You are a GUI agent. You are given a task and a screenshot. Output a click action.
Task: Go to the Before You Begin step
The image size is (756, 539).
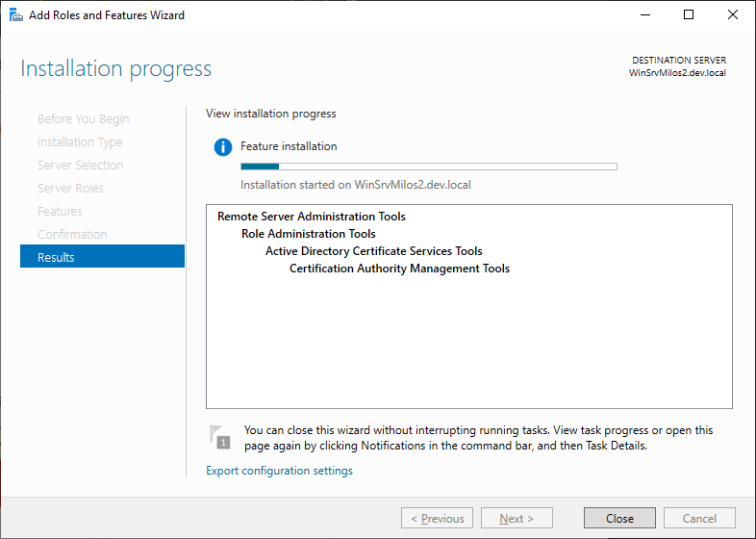coord(83,118)
